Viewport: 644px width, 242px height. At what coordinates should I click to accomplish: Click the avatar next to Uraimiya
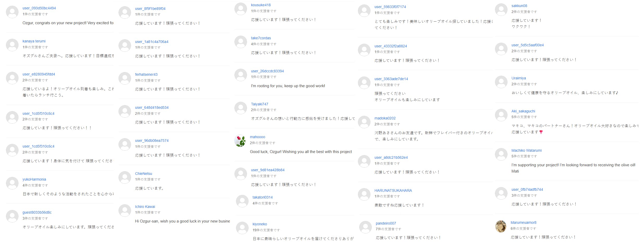(501, 82)
